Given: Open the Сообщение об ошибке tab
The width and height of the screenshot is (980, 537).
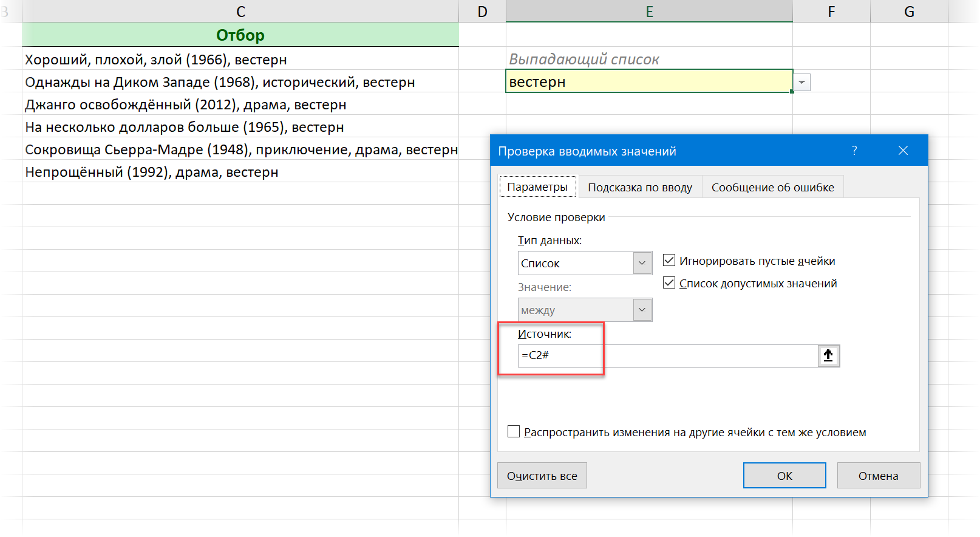Looking at the screenshot, I should coord(772,187).
